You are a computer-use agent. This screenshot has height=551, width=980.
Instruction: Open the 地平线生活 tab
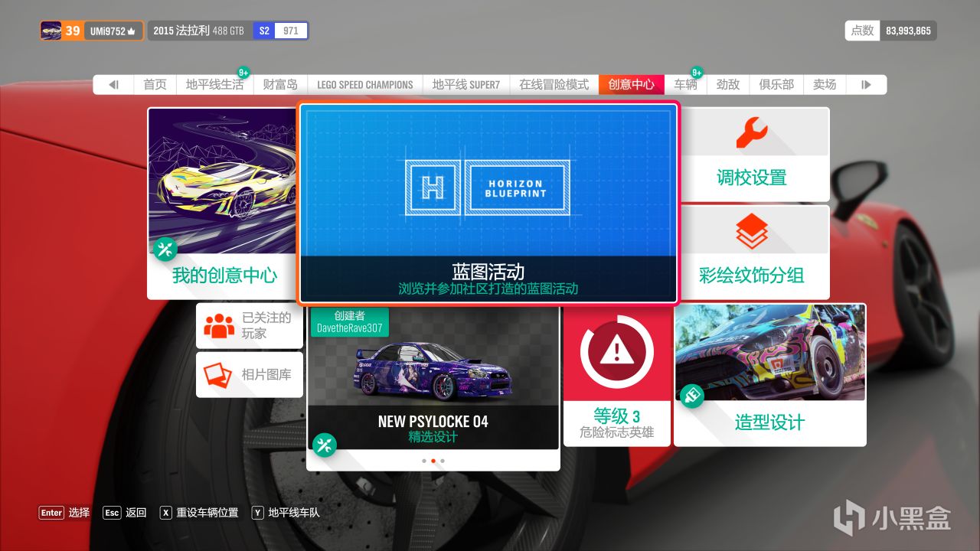(x=214, y=85)
